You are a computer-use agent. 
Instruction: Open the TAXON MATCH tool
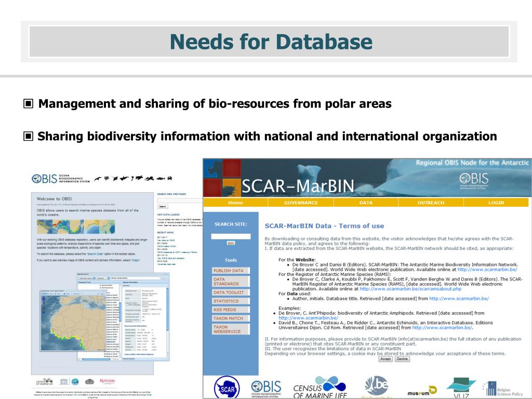point(231,318)
